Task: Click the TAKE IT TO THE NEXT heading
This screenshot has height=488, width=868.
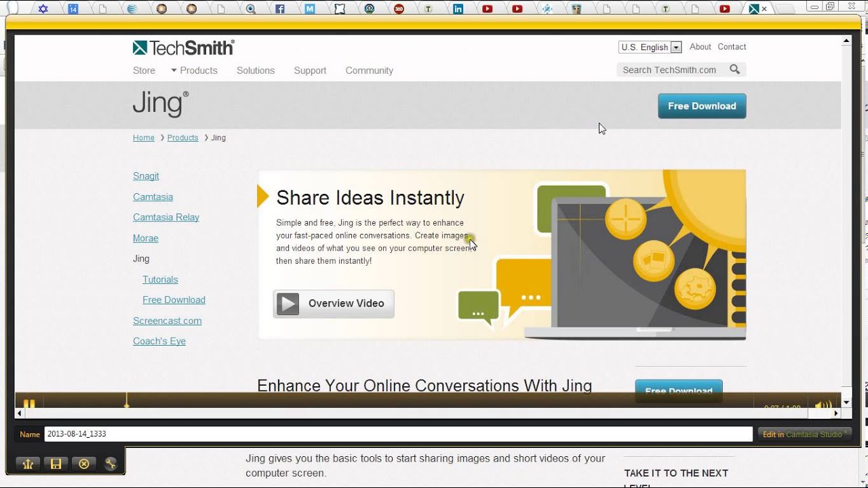Action: tap(676, 473)
